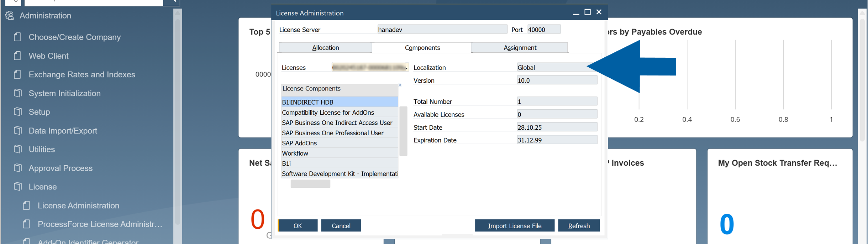Click the OK button
Viewport: 868px width, 244px height.
298,225
